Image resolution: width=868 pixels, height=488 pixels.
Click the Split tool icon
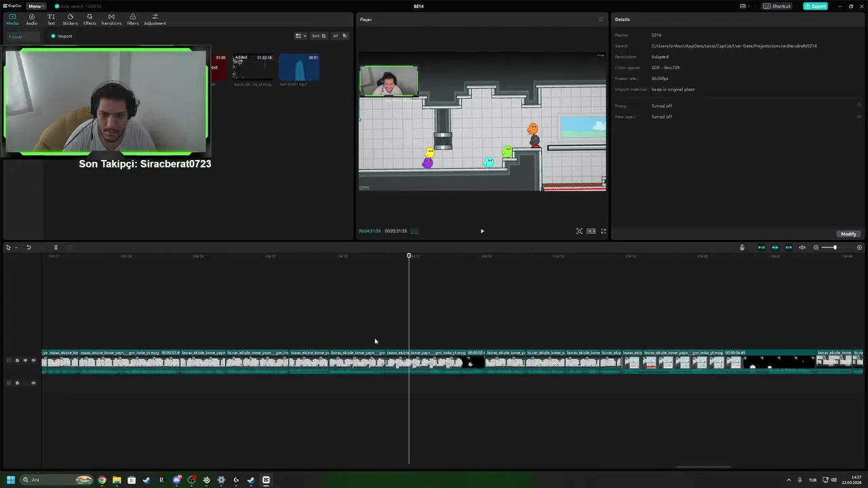(56, 247)
